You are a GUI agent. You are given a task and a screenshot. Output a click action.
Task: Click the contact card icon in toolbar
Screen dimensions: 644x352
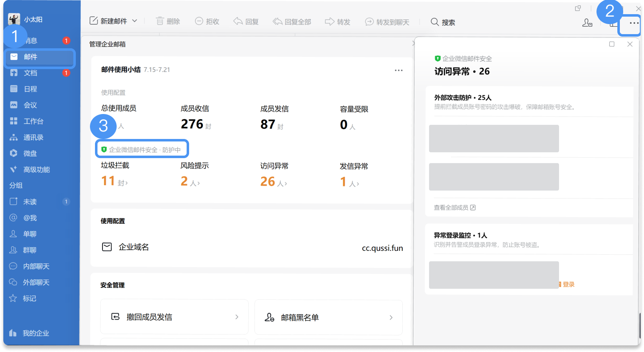[587, 23]
